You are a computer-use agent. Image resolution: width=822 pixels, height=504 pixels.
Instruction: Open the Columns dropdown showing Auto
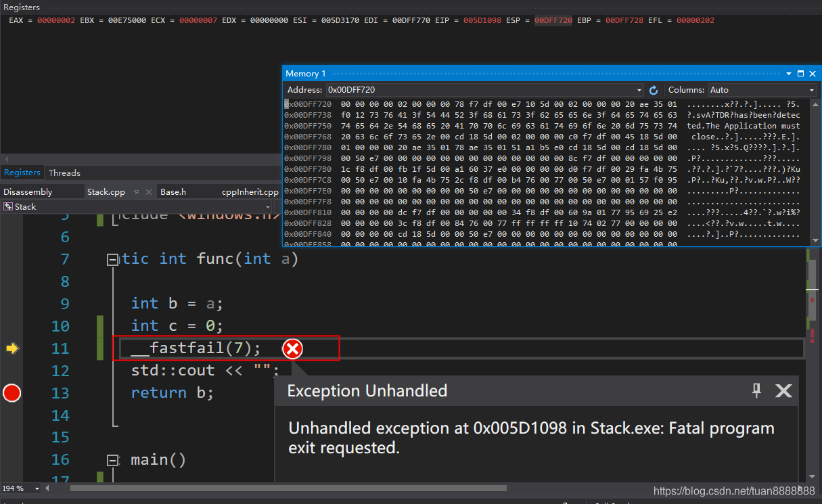[810, 89]
